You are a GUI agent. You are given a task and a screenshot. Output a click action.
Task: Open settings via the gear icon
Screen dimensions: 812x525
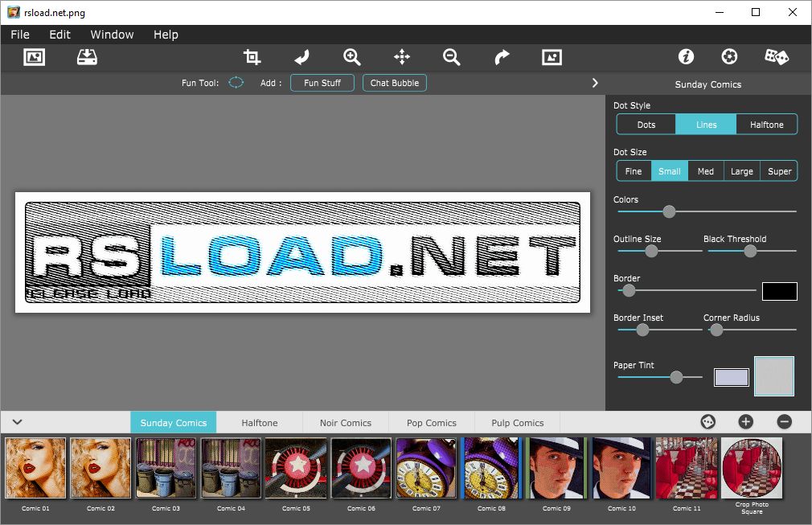click(x=729, y=56)
